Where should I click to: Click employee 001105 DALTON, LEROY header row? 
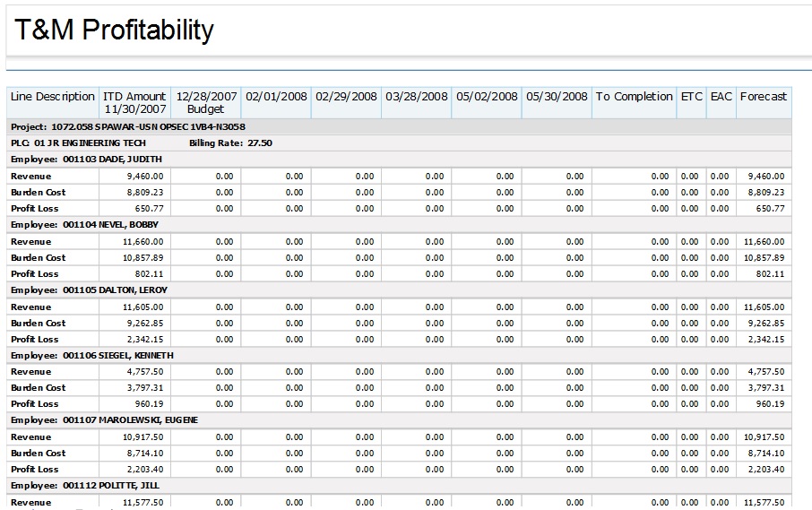89,290
